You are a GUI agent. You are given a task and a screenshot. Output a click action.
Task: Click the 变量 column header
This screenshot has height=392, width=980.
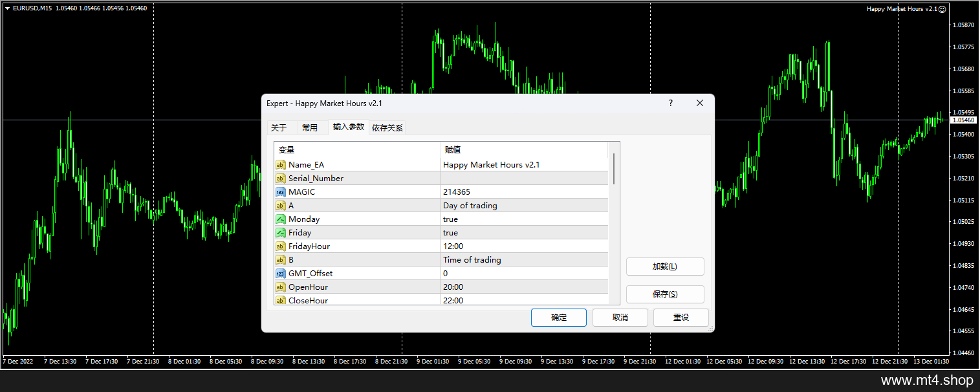[x=357, y=150]
